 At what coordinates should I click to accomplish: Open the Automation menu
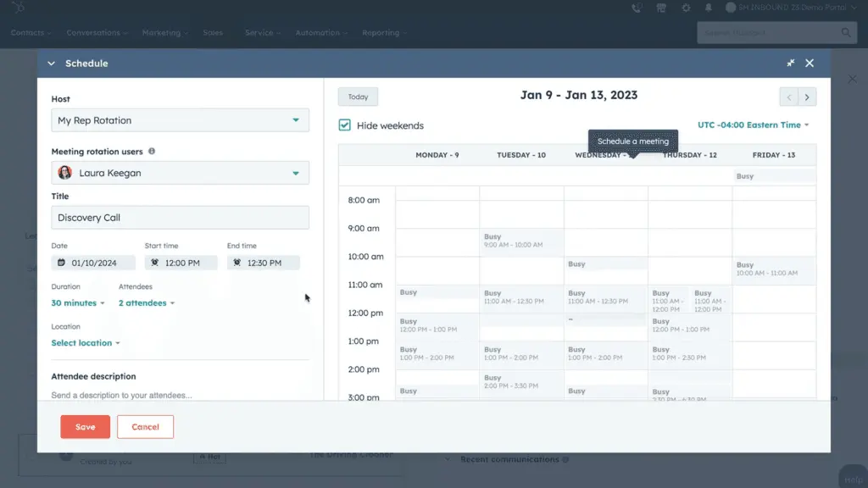click(x=321, y=33)
